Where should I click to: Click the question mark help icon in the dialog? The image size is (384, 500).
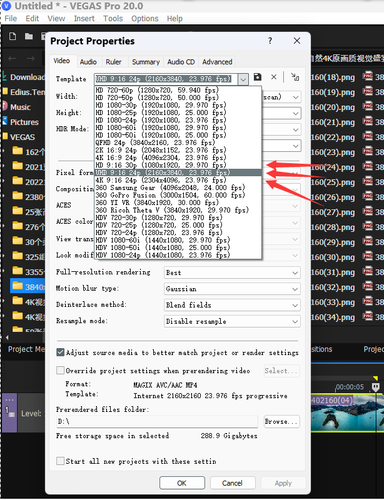coord(270,41)
